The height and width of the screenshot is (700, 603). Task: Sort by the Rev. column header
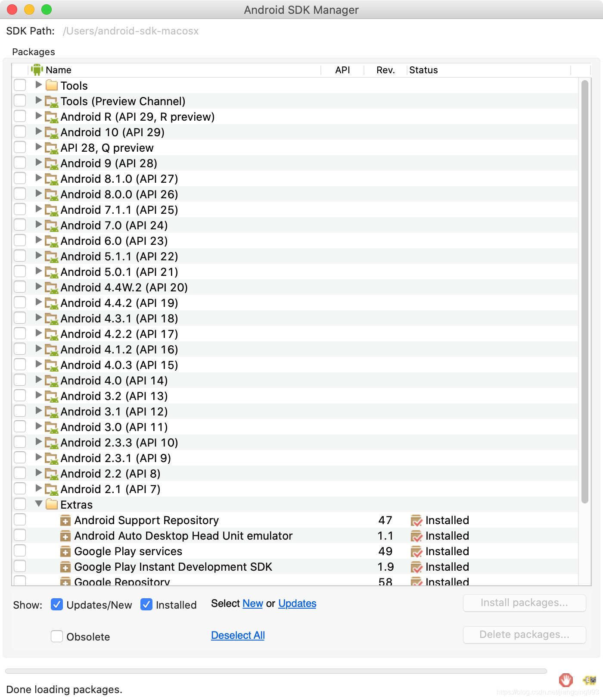[385, 70]
